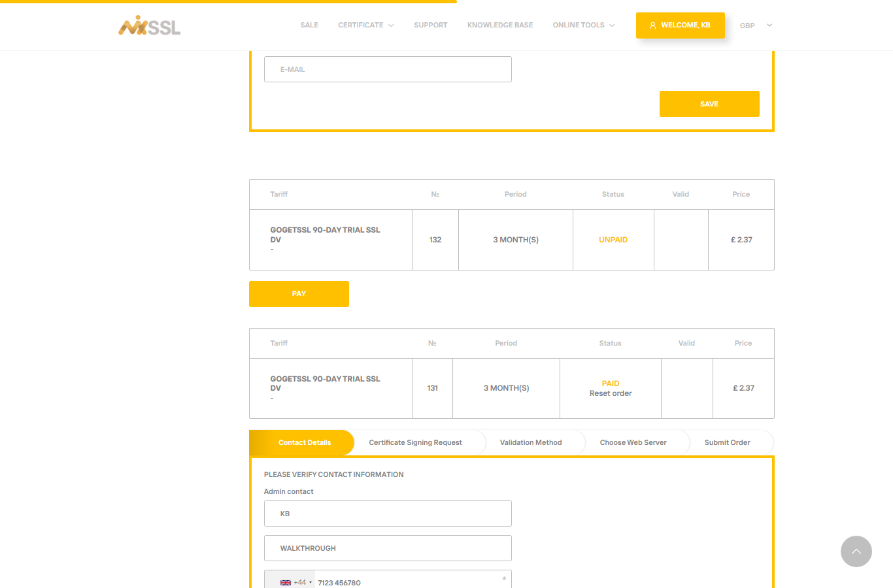The image size is (893, 588).
Task: Select the Contact Details tab
Action: coord(302,442)
